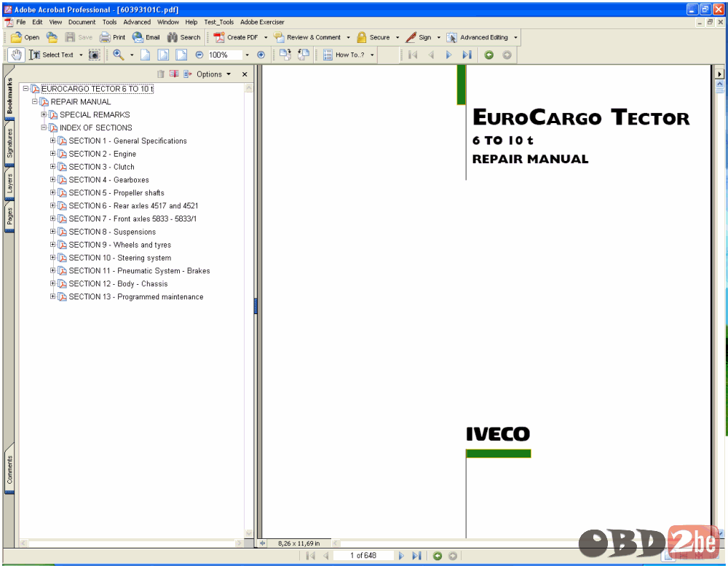
Task: Click the zoom out minus button
Action: pos(199,55)
